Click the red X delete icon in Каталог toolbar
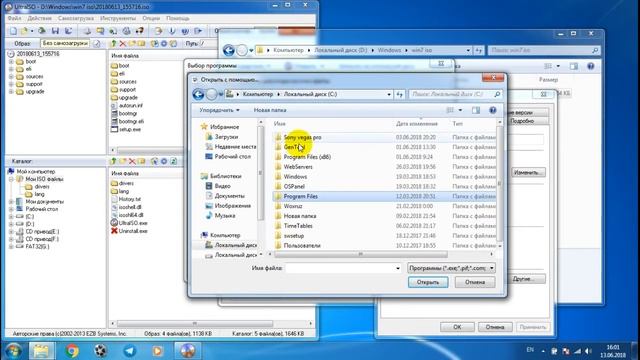This screenshot has height=360, width=640. [132, 161]
